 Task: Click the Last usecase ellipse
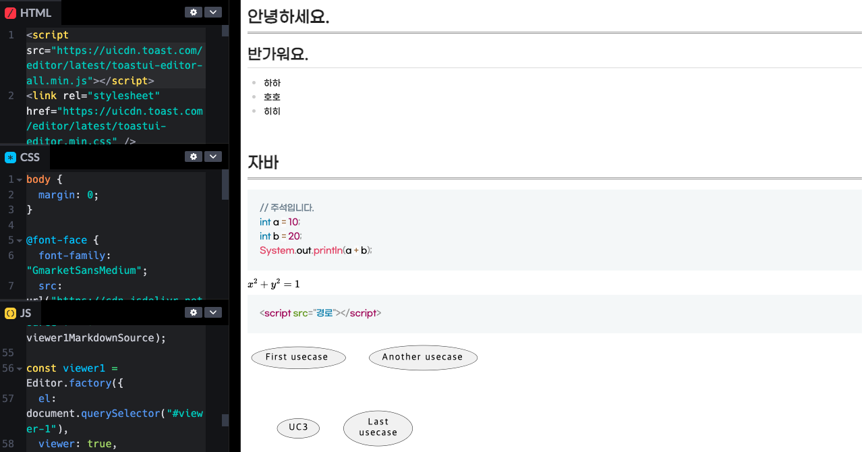click(x=378, y=428)
